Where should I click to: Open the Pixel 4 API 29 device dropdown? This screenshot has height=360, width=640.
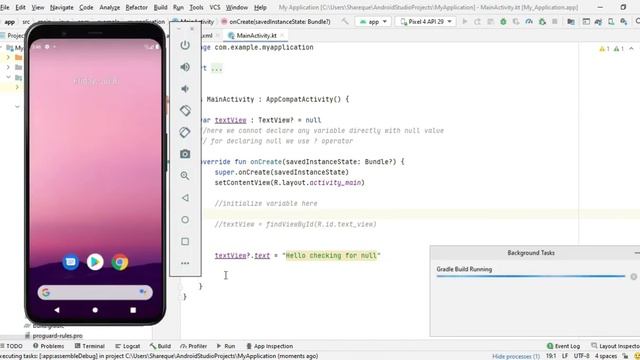[x=426, y=22]
